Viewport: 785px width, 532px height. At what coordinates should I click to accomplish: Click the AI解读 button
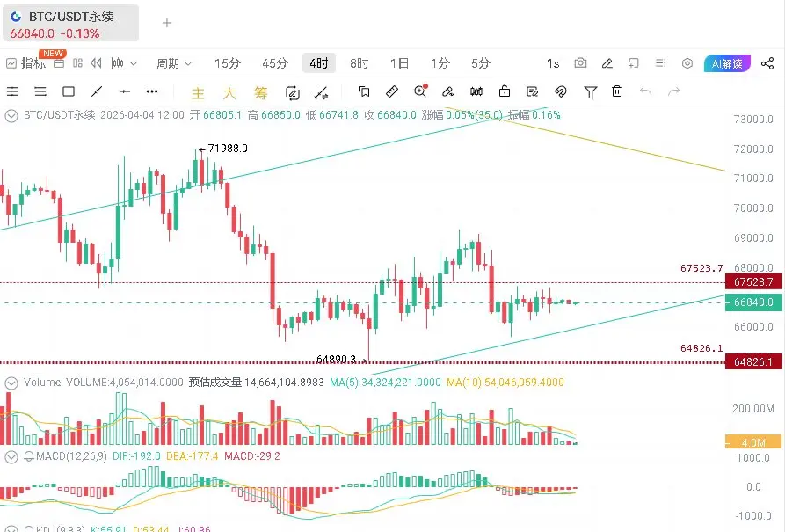pos(727,63)
